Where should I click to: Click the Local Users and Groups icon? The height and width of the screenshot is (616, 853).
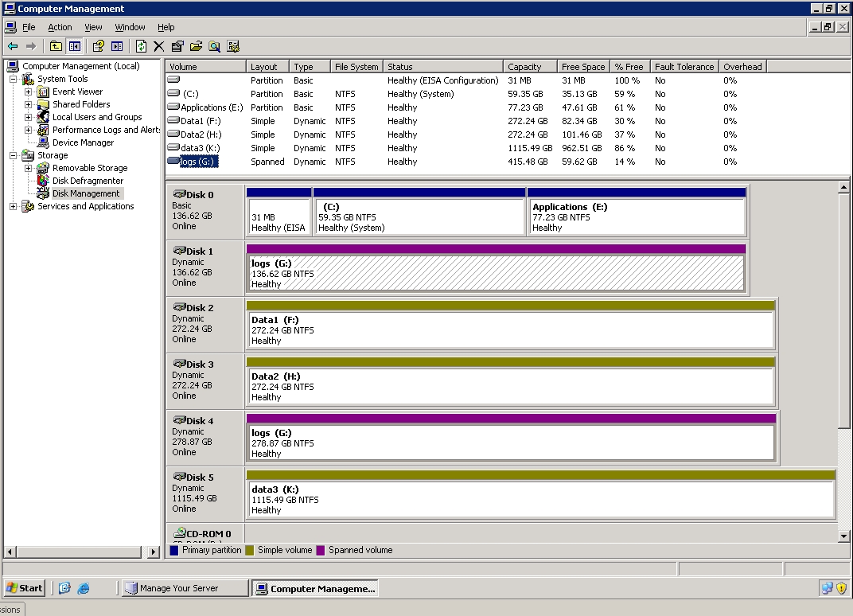tap(44, 117)
